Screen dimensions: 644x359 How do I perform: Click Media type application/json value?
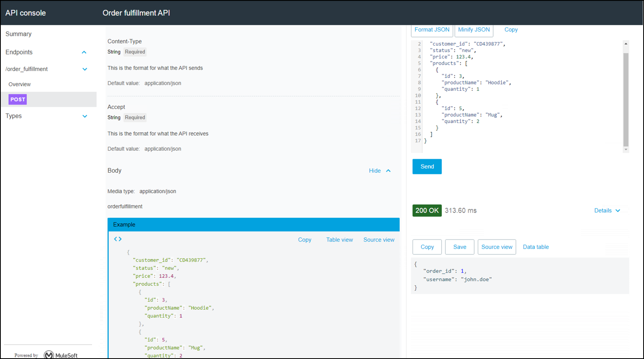point(158,191)
